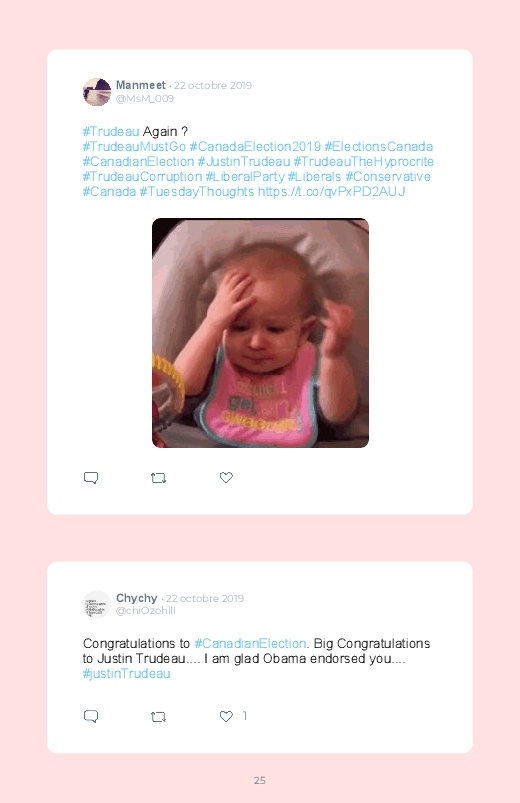Click the #LiberalParty hashtag
The height and width of the screenshot is (803, 520).
coord(245,177)
